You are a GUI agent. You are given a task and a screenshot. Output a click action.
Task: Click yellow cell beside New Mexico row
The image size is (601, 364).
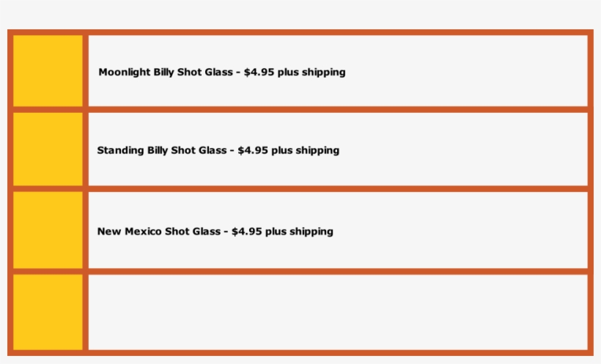pos(48,230)
